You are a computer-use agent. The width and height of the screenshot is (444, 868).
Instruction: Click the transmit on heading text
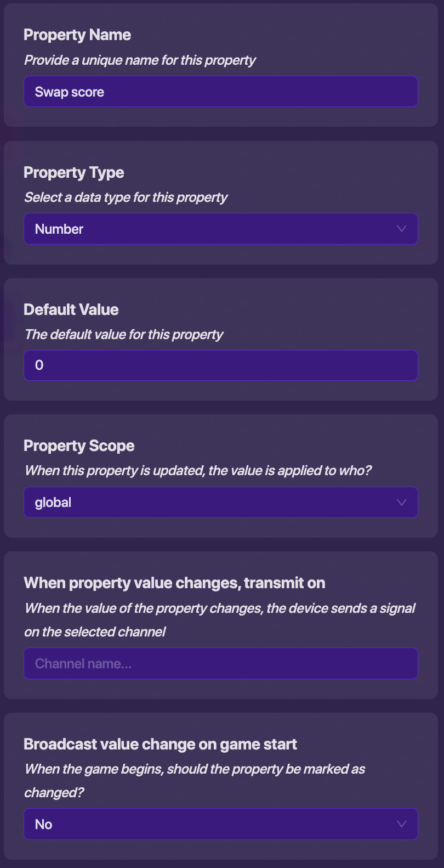pos(174,583)
